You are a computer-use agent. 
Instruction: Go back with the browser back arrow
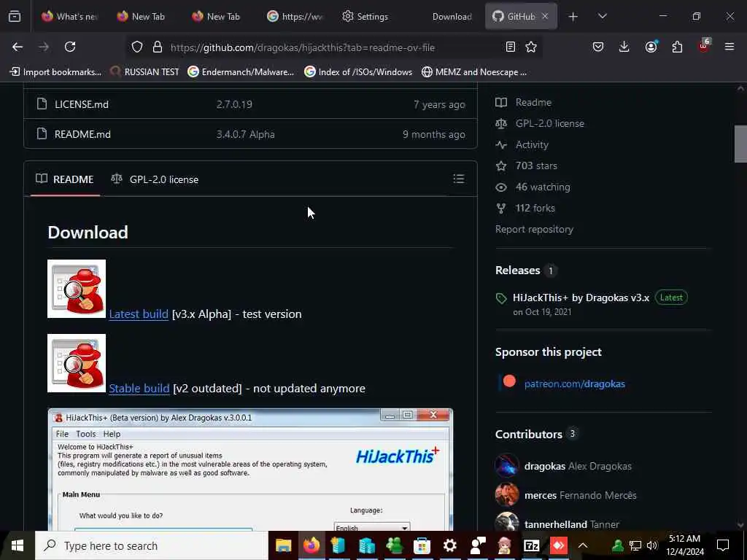click(18, 47)
